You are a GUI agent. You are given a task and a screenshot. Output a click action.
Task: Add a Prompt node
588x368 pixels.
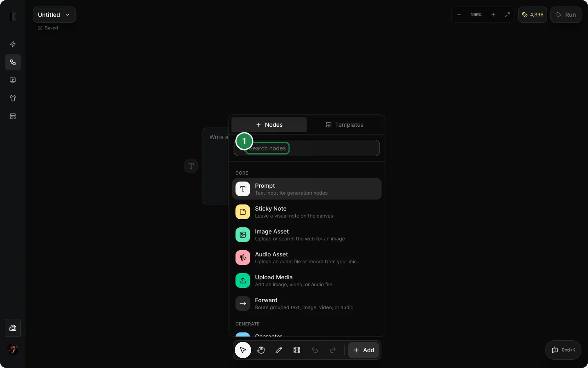(x=307, y=189)
